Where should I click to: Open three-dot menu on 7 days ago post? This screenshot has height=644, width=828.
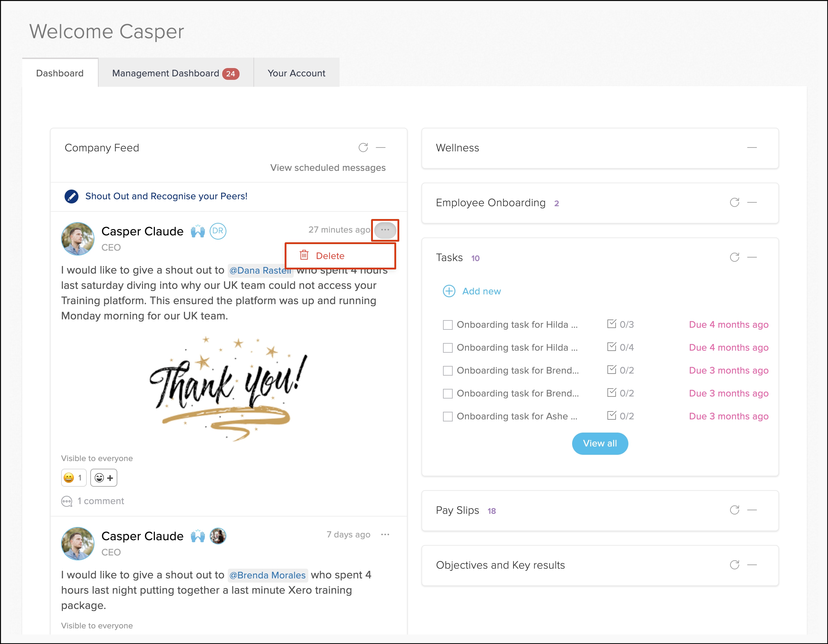tap(385, 534)
